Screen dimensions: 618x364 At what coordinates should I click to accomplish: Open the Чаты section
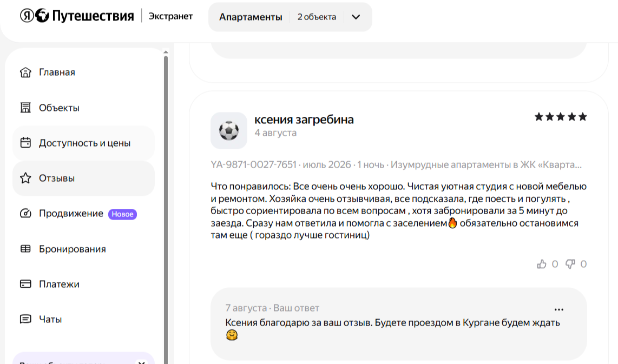point(83,319)
